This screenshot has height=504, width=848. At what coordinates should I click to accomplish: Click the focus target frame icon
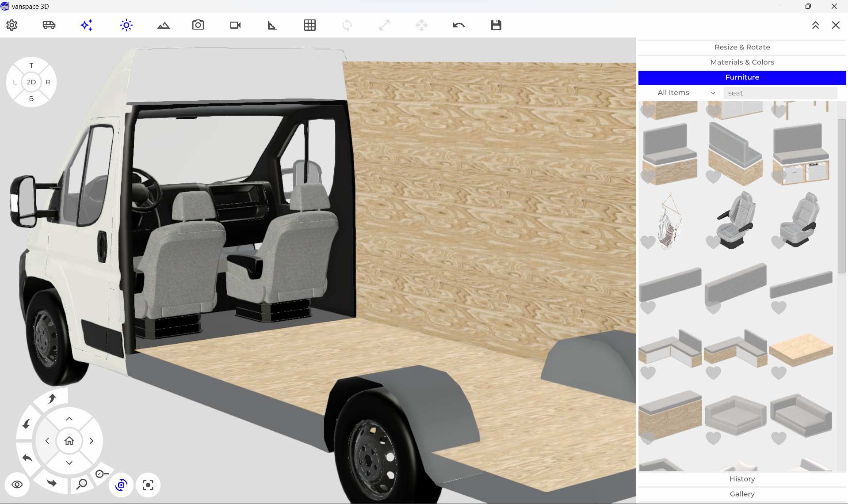(x=148, y=485)
